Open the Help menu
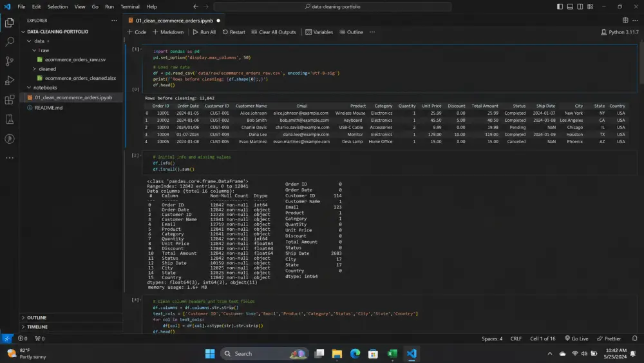The height and width of the screenshot is (363, 644). pos(151,6)
